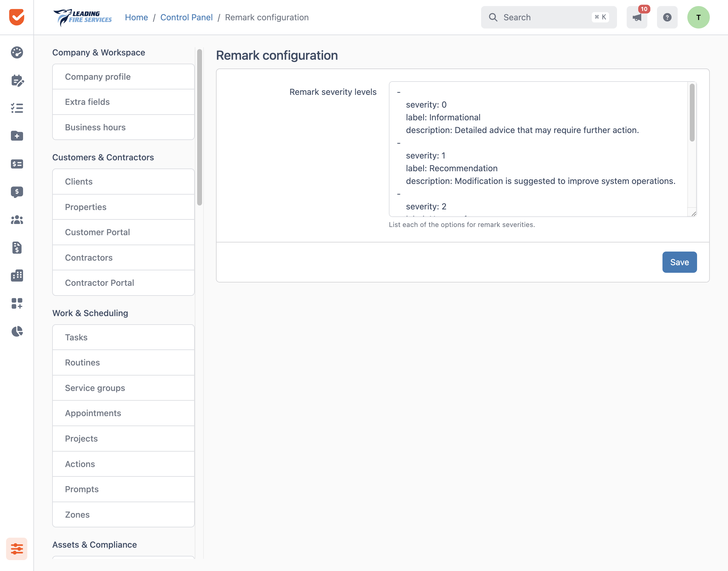Click the textarea vertical scrollbar thumb
728x571 pixels.
click(x=692, y=113)
